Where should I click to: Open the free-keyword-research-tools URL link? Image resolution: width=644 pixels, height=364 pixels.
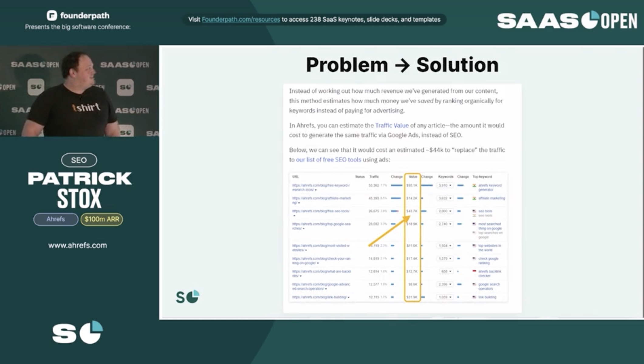coord(321,187)
